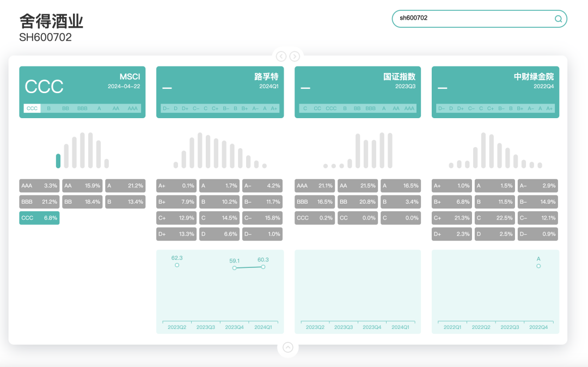The width and height of the screenshot is (588, 367).
Task: Click the left arrow carousel icon
Action: [x=281, y=56]
